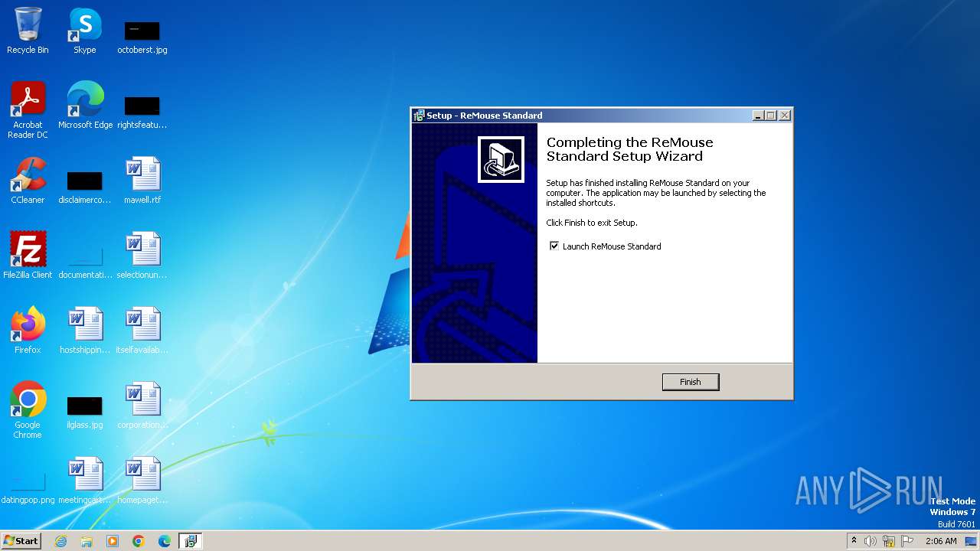980x551 pixels.
Task: Click the 2:06 AM taskbar clock
Action: (x=941, y=541)
